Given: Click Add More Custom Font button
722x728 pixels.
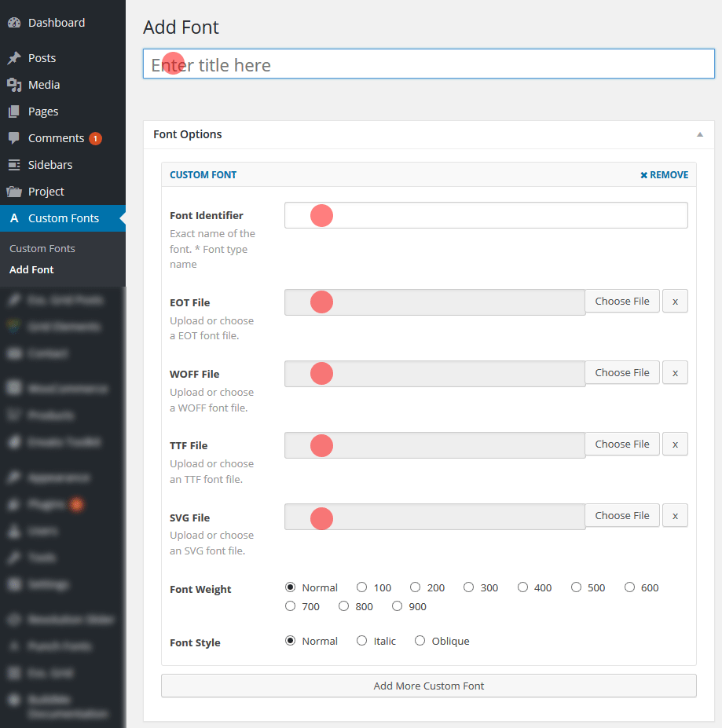Looking at the screenshot, I should [428, 686].
